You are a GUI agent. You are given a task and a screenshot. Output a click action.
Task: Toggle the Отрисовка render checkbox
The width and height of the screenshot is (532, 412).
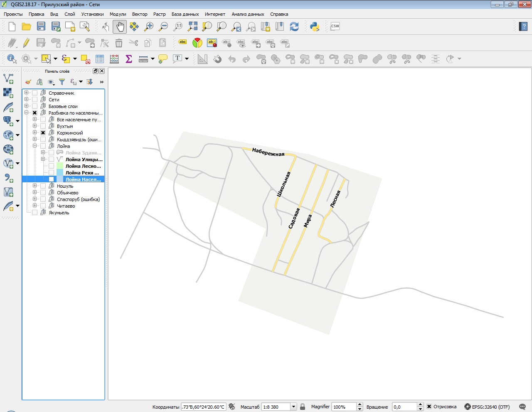[x=429, y=407]
